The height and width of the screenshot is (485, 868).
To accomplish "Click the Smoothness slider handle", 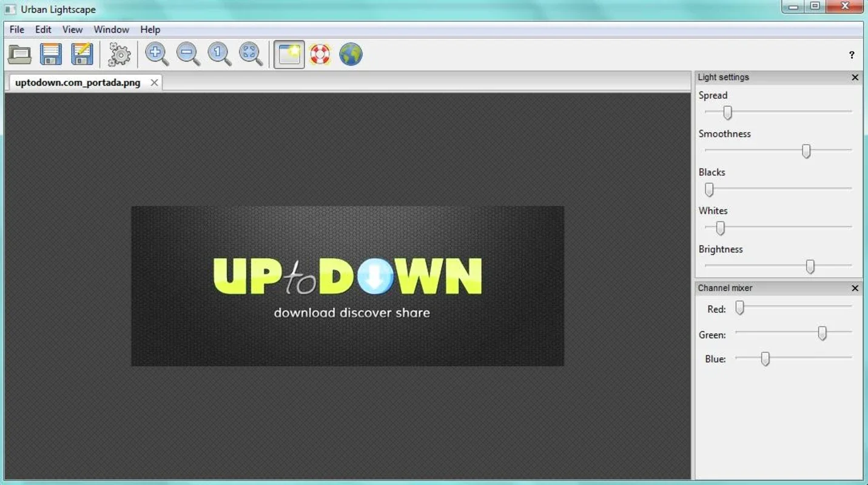I will click(x=806, y=151).
